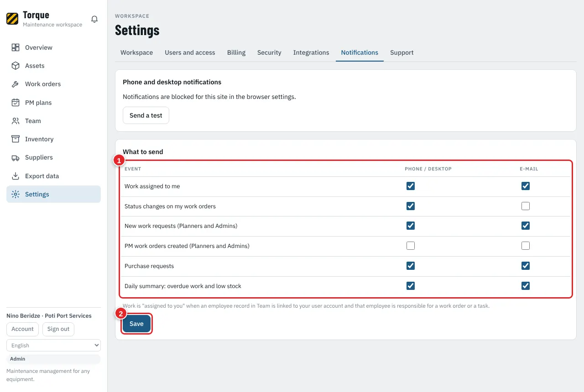The height and width of the screenshot is (392, 584).
Task: Uncheck Phone/Desktop for Work assigned to me
Action: [x=411, y=186]
